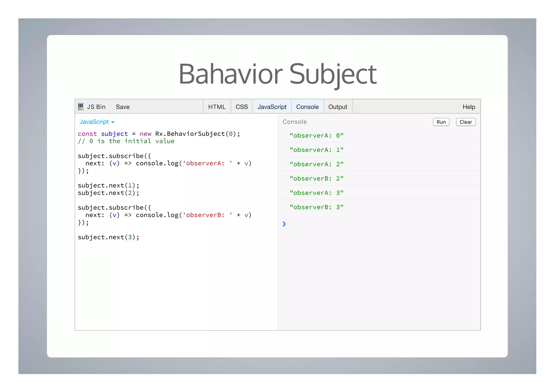Click the dropdown arrow beside JavaScript label
The height and width of the screenshot is (392, 554).
point(113,122)
